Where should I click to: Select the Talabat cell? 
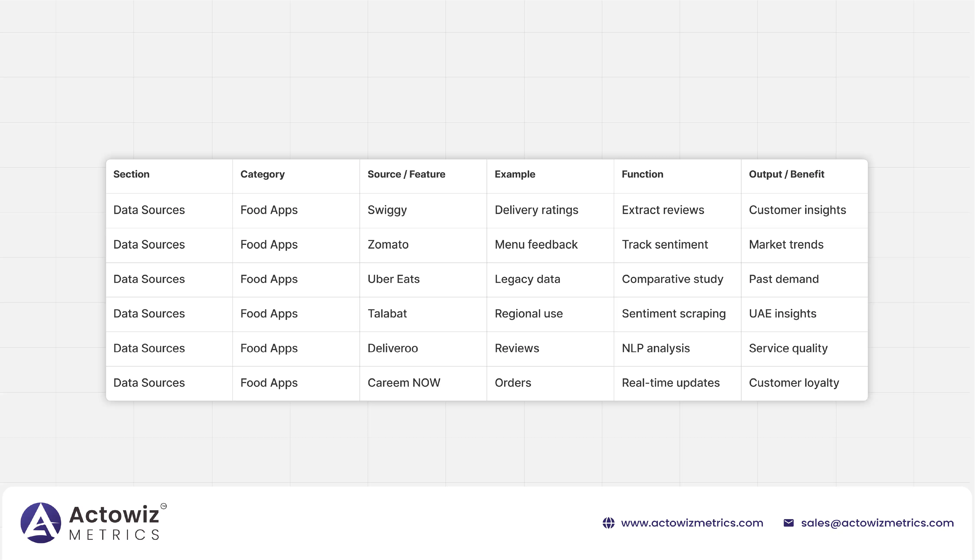(x=387, y=314)
